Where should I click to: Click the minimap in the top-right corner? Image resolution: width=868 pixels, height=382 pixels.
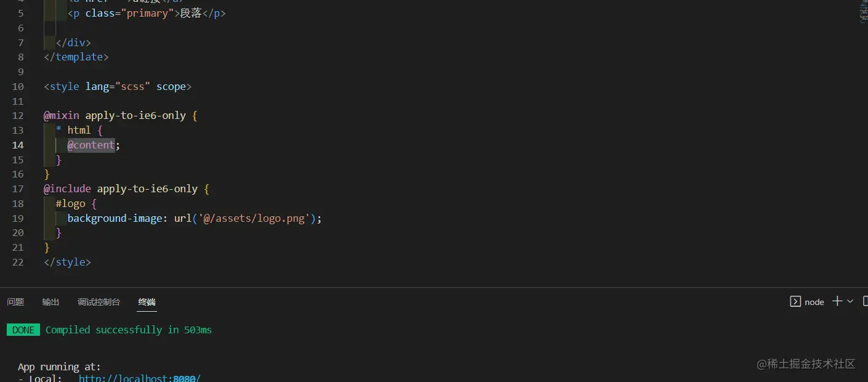coord(861,12)
